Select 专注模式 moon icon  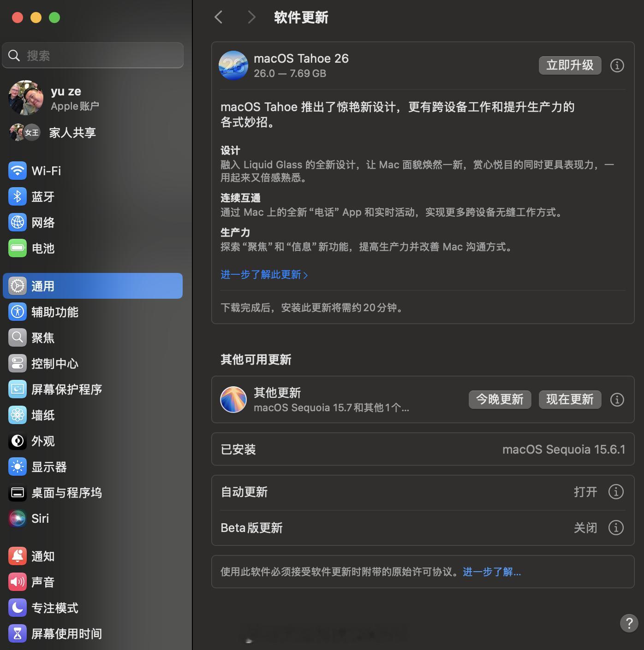coord(18,608)
